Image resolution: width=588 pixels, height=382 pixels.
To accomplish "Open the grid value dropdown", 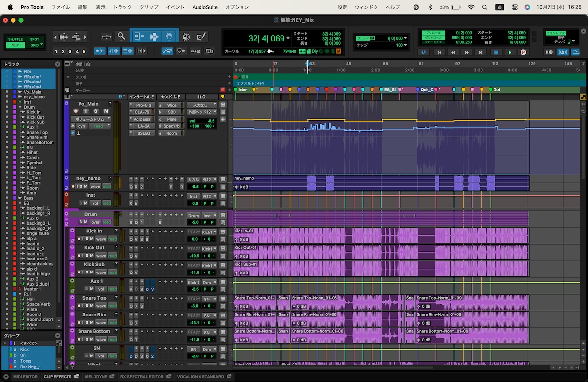I will (405, 38).
